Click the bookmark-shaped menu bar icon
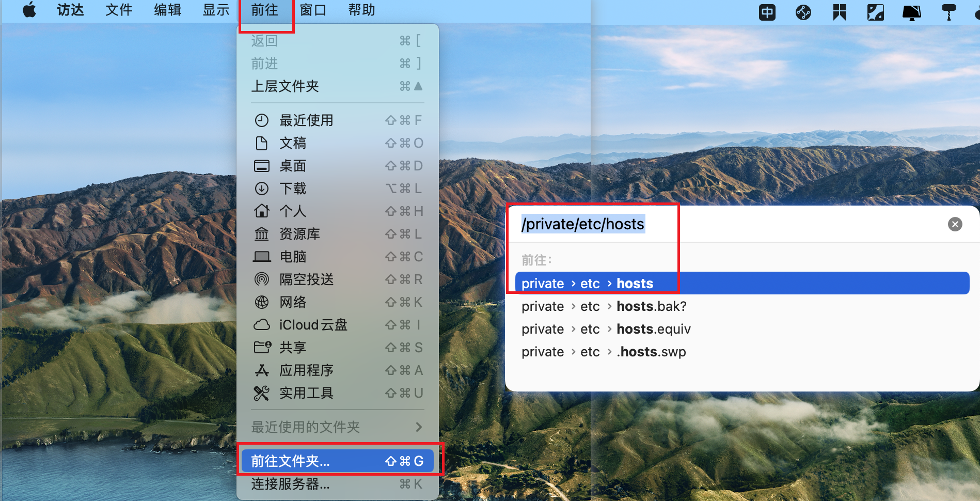Viewport: 980px width, 501px height. 840,12
